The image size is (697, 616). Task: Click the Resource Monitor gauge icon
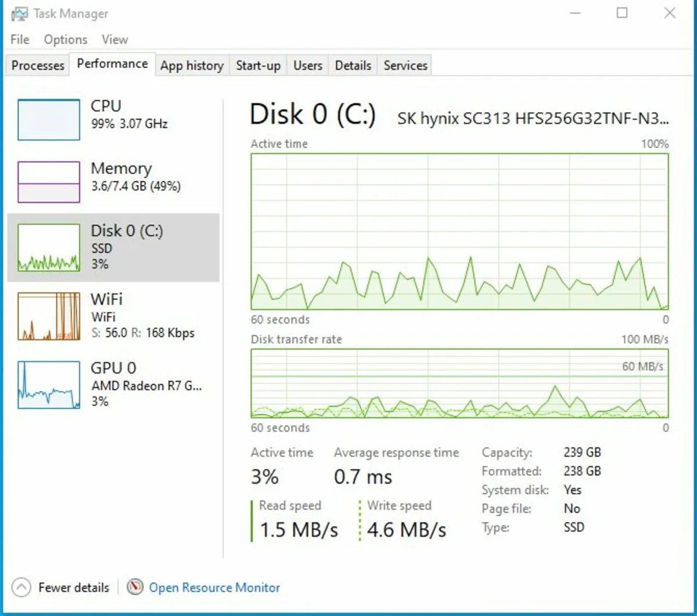tap(135, 588)
